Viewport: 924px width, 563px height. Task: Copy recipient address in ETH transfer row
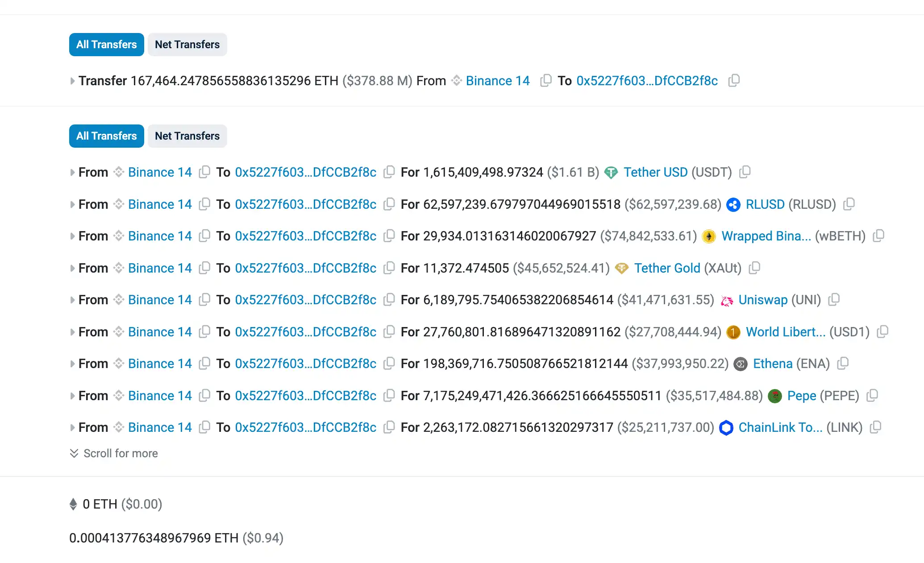click(734, 80)
